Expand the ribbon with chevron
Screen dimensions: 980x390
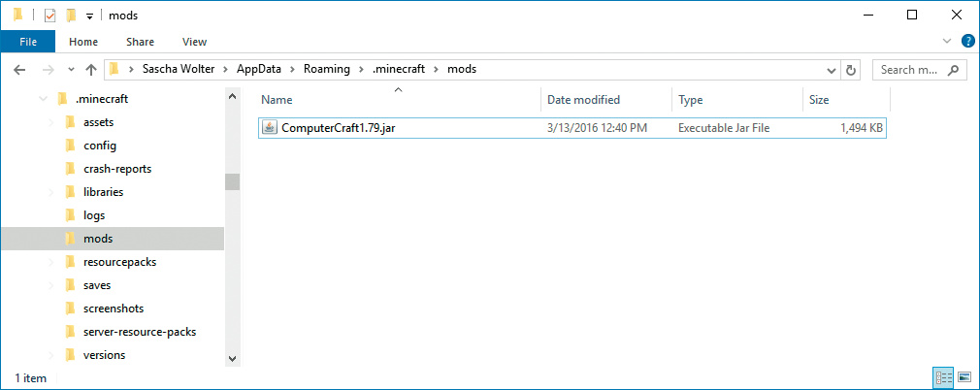(x=947, y=42)
